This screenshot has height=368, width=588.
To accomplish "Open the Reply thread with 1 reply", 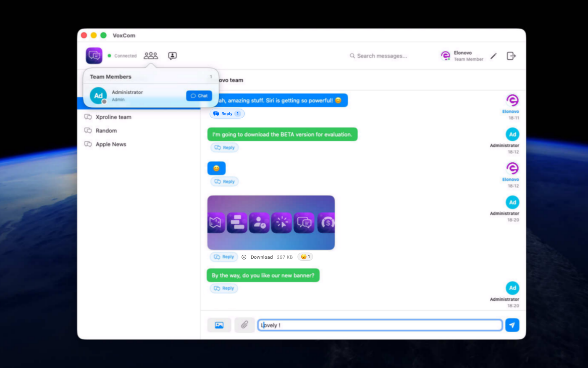I will [x=227, y=114].
